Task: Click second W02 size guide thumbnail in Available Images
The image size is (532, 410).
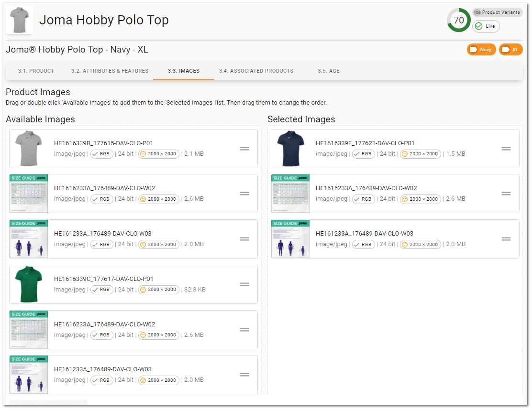Action: pos(29,330)
